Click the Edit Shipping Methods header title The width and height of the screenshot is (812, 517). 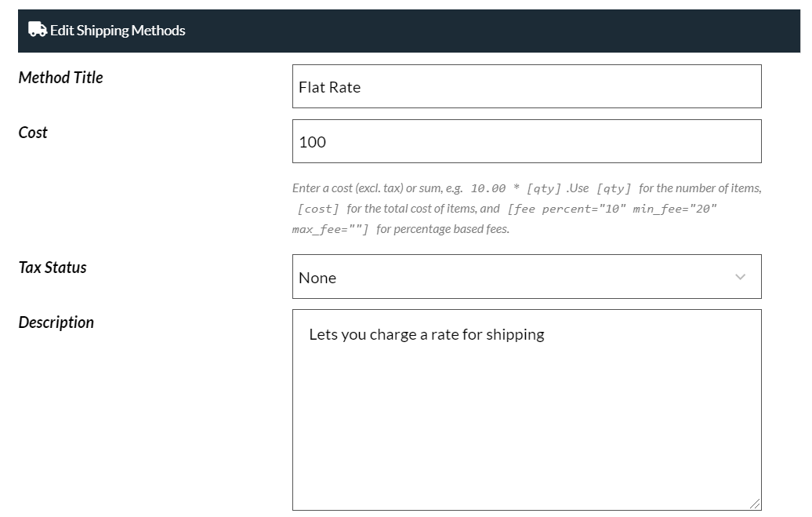tap(118, 31)
